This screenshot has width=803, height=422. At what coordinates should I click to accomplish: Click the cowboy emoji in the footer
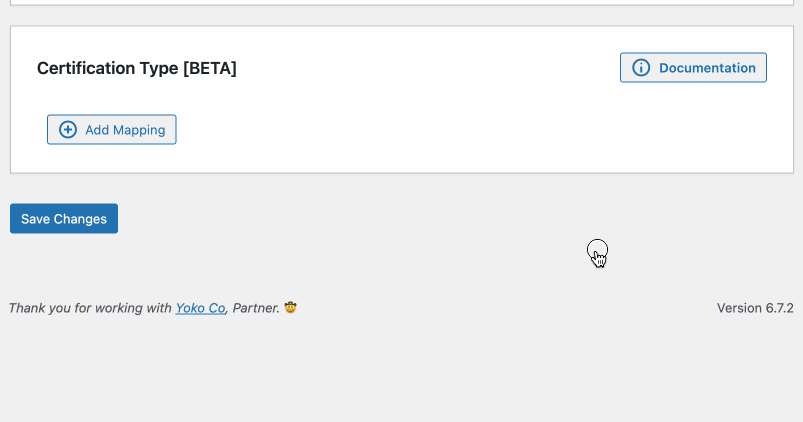click(x=291, y=308)
